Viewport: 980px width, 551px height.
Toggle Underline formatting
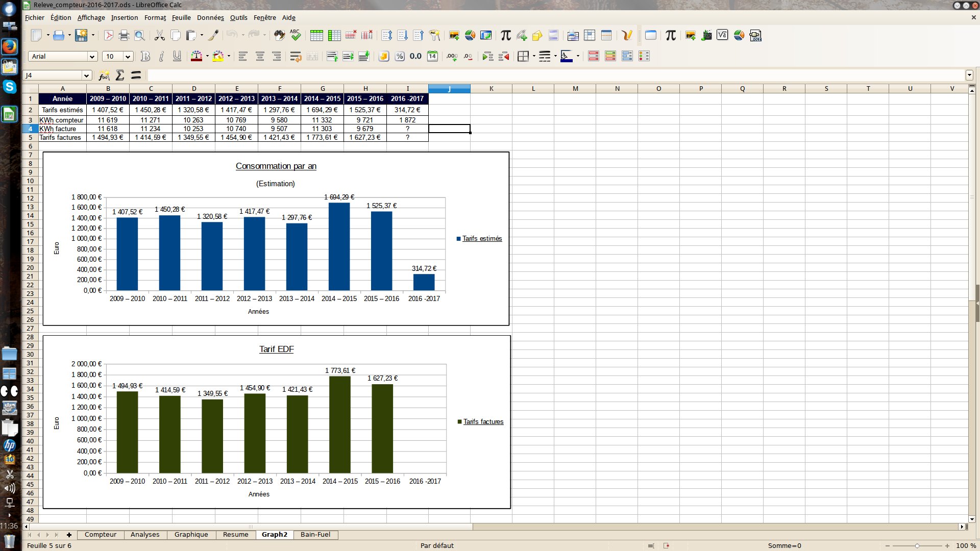tap(177, 56)
